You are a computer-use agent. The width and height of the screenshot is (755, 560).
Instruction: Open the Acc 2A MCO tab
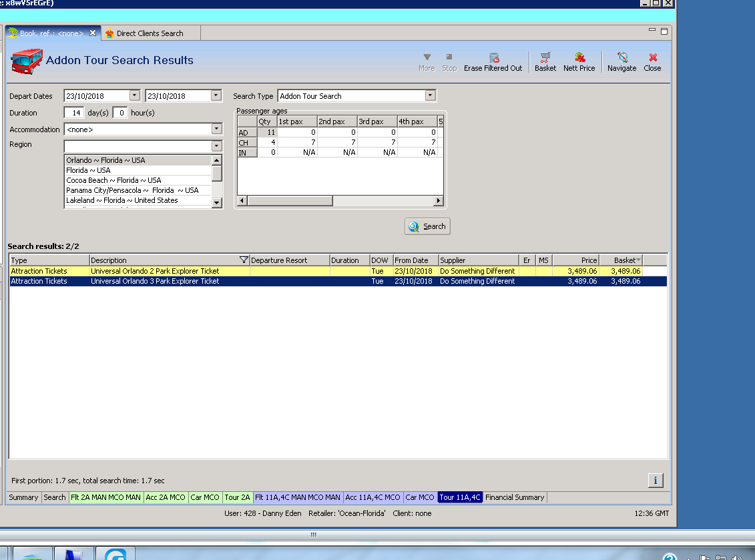point(165,497)
